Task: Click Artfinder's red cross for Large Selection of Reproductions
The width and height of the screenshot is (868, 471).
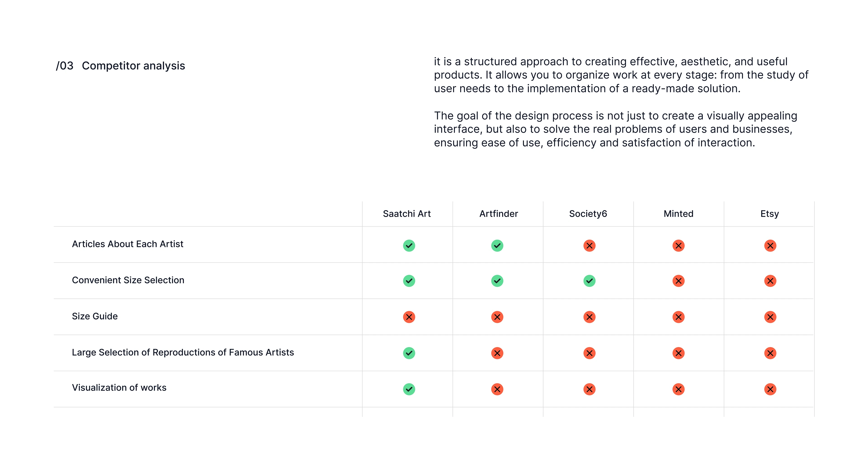Action: 497,353
